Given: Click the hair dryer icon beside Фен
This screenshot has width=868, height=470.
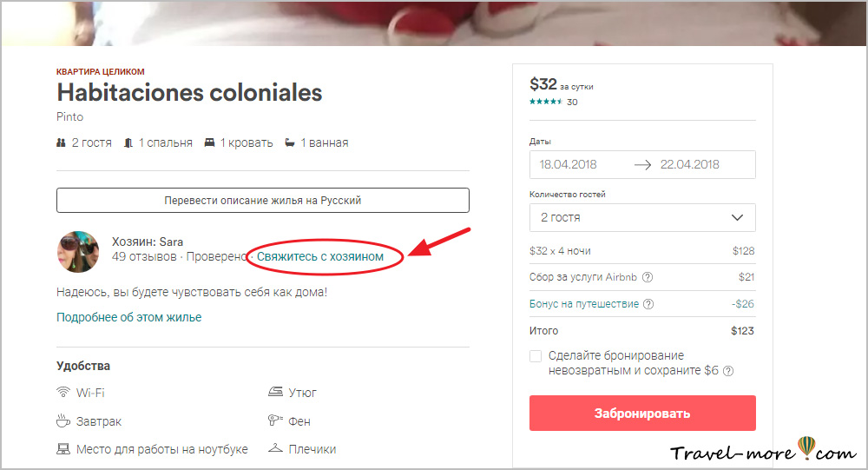Looking at the screenshot, I should point(275,421).
